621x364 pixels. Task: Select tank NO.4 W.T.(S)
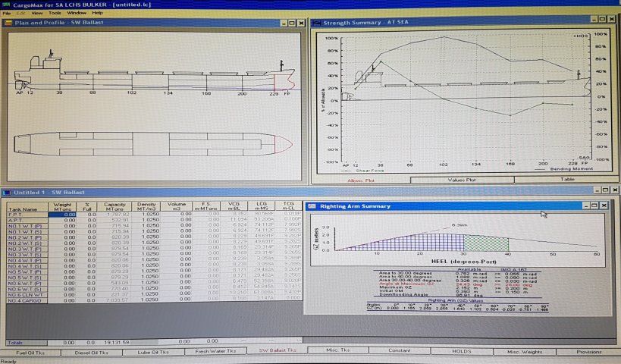pyautogui.click(x=27, y=265)
